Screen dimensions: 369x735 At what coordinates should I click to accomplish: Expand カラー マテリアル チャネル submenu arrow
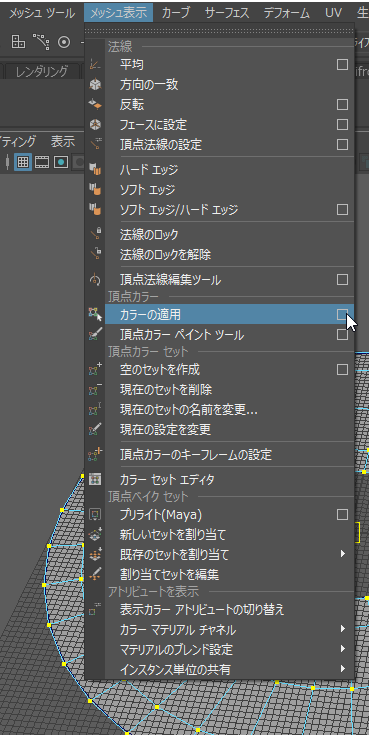click(343, 629)
